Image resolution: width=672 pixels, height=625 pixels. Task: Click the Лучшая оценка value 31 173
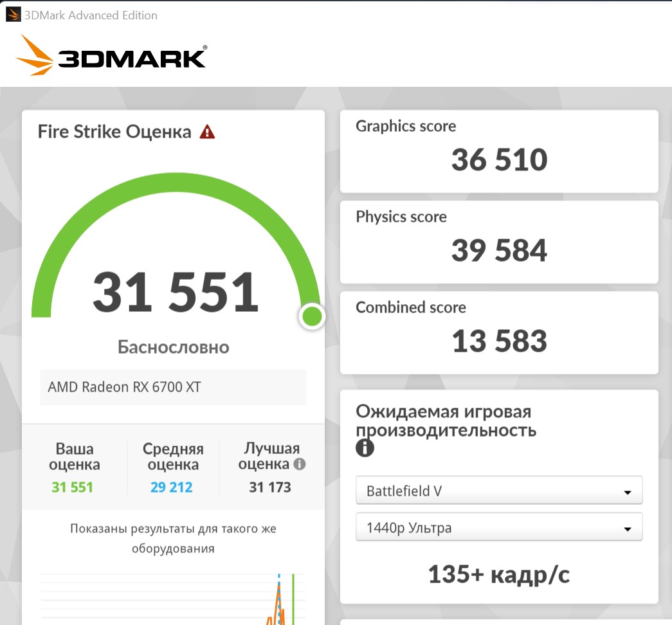click(270, 487)
